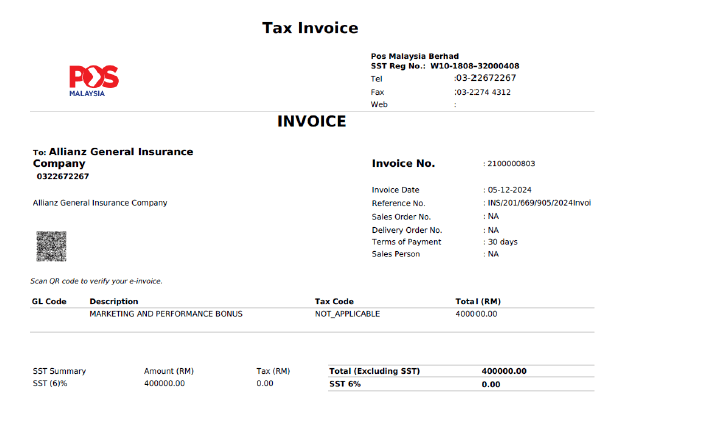The height and width of the screenshot is (421, 713).
Task: Click the Pos Malaysia logo
Action: (x=94, y=81)
